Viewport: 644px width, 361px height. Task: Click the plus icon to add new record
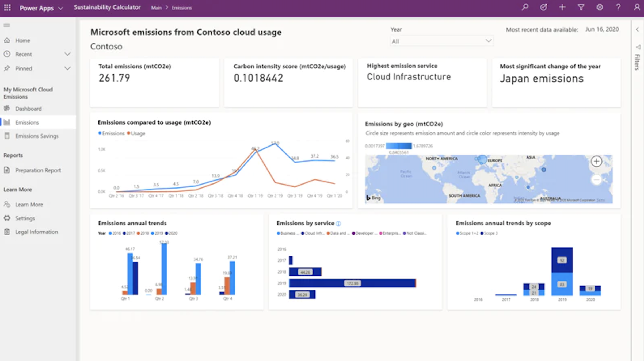562,7
